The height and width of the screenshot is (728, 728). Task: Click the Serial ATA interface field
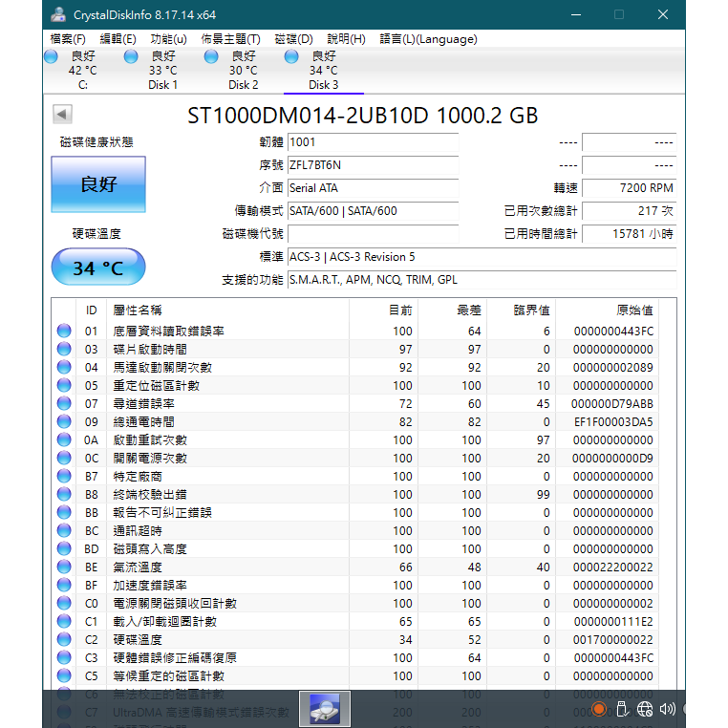(x=373, y=188)
